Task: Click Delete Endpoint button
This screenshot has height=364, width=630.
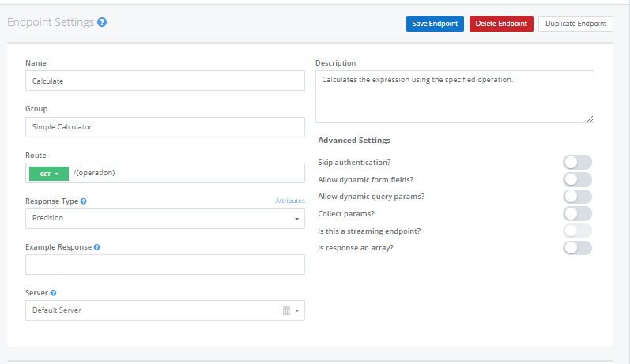Action: coord(501,24)
